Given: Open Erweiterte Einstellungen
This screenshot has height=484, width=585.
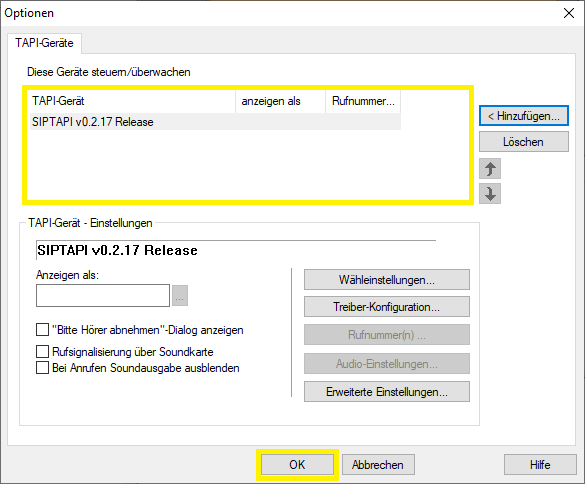Looking at the screenshot, I should point(387,392).
